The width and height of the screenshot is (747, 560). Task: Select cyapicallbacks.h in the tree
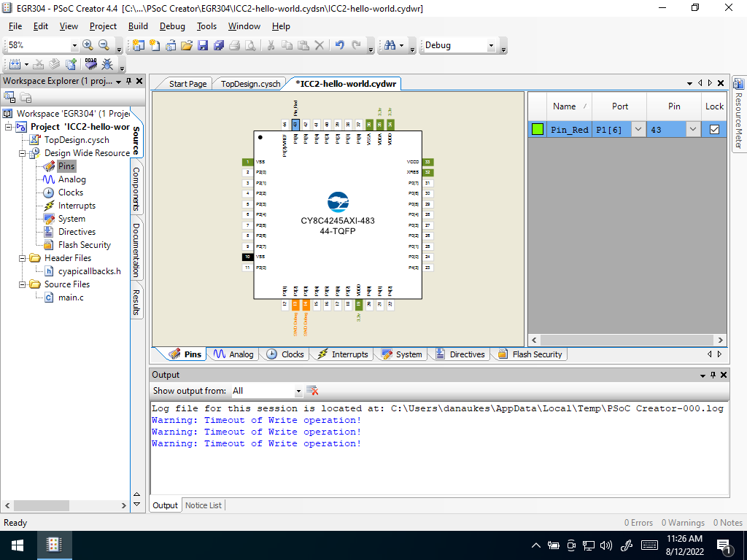[x=90, y=271]
